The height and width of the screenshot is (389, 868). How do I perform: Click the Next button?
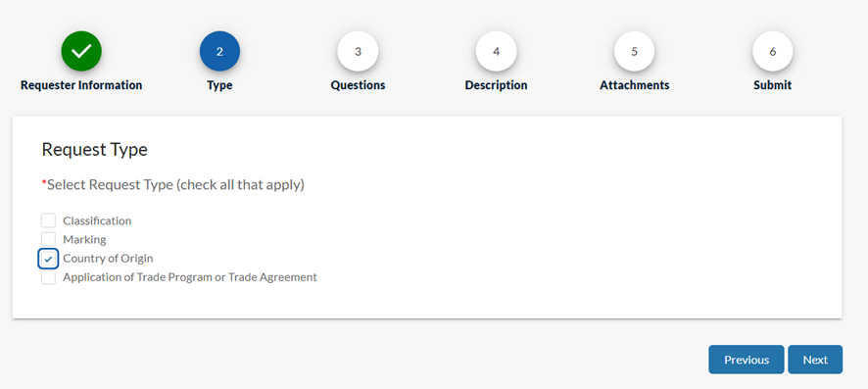(x=815, y=360)
